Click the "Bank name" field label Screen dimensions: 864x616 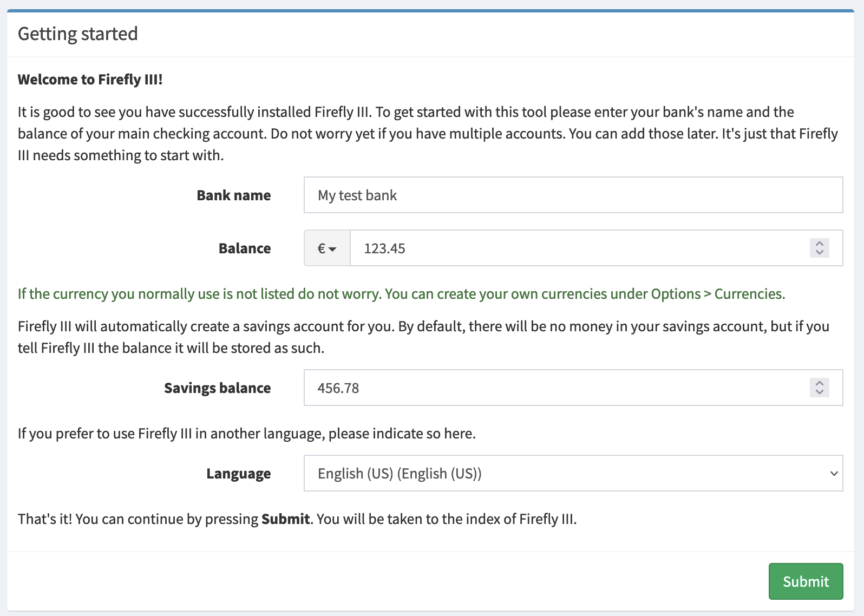click(233, 195)
